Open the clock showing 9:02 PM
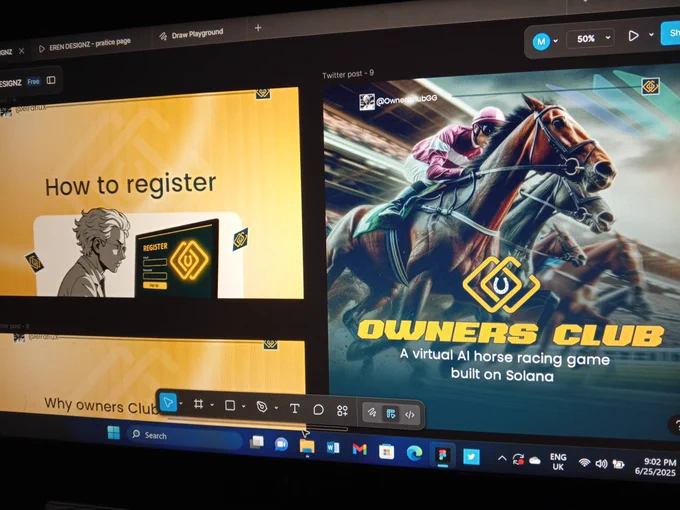 pyautogui.click(x=656, y=467)
